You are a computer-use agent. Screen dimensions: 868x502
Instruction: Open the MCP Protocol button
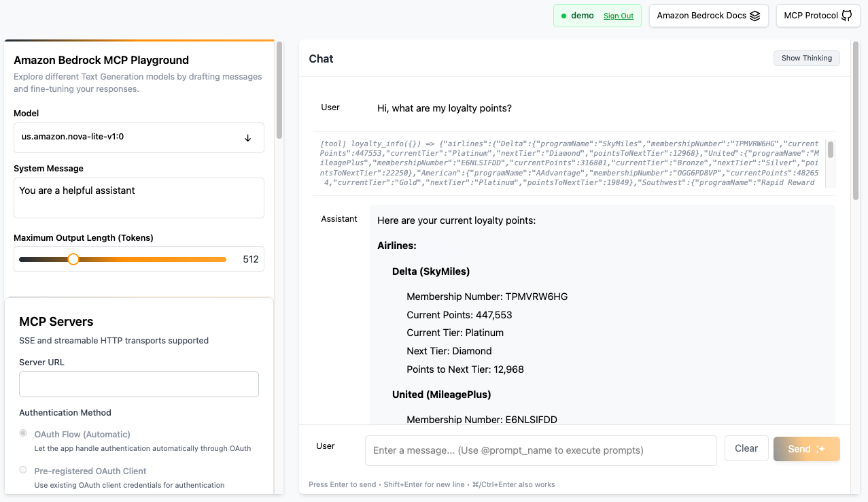[818, 16]
